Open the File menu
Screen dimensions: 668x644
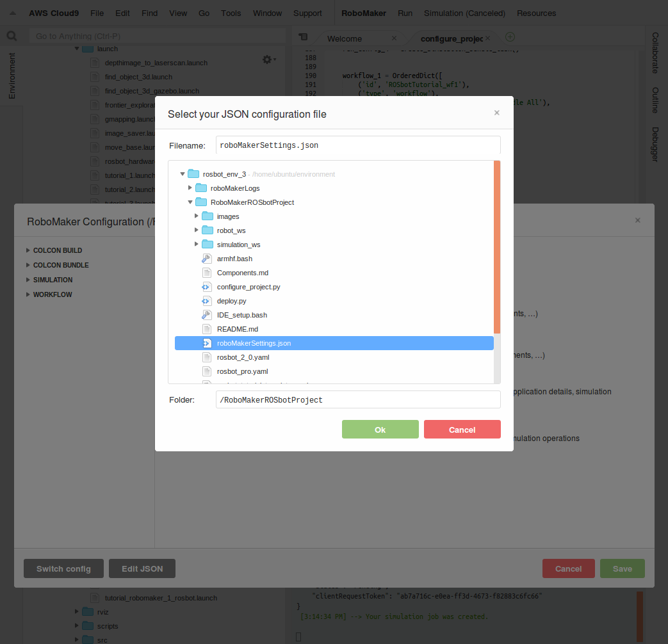(x=97, y=13)
